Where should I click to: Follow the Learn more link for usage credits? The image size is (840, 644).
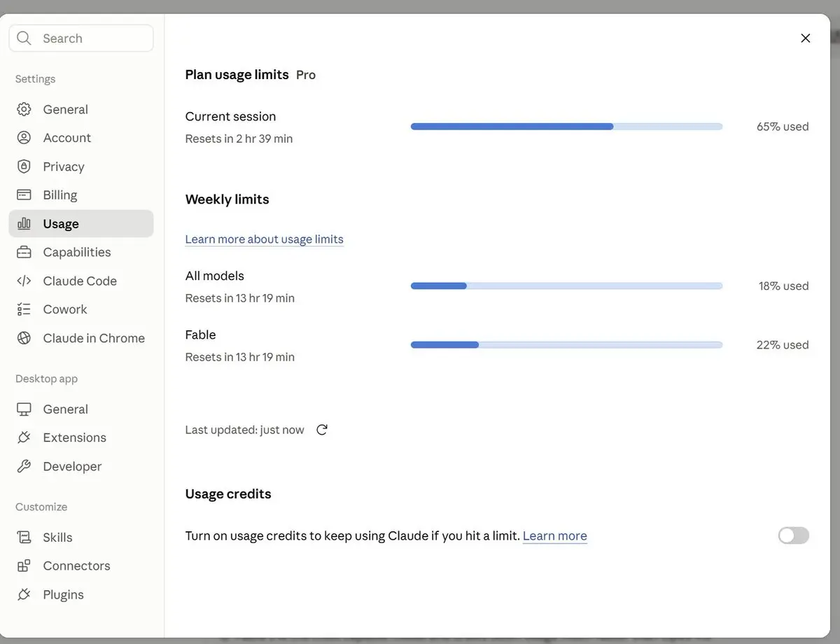click(554, 536)
